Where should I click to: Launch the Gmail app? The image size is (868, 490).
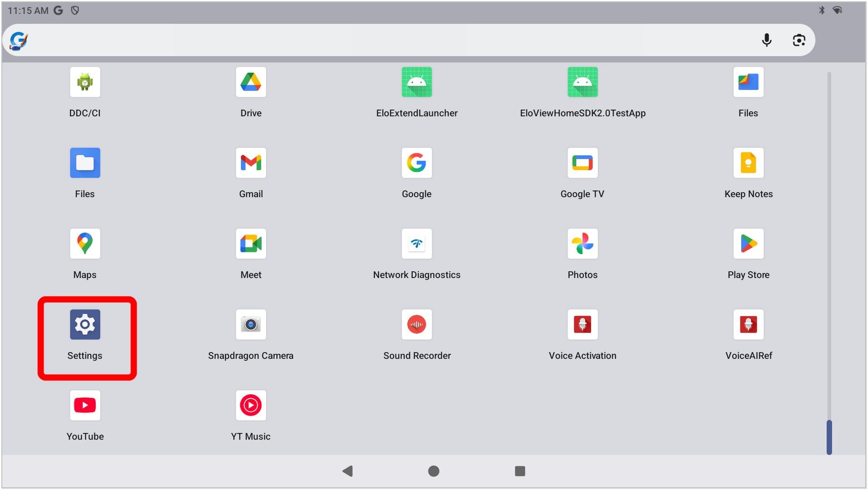pyautogui.click(x=251, y=163)
